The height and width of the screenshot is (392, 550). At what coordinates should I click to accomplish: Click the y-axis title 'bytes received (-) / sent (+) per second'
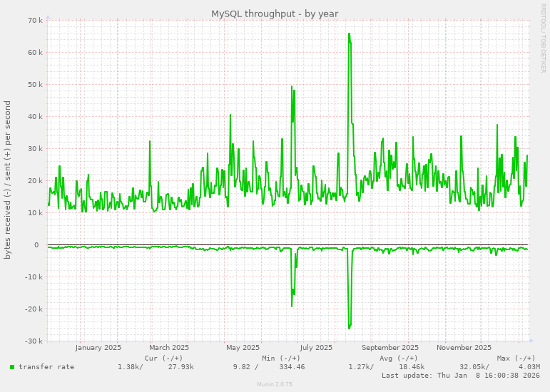coord(7,180)
